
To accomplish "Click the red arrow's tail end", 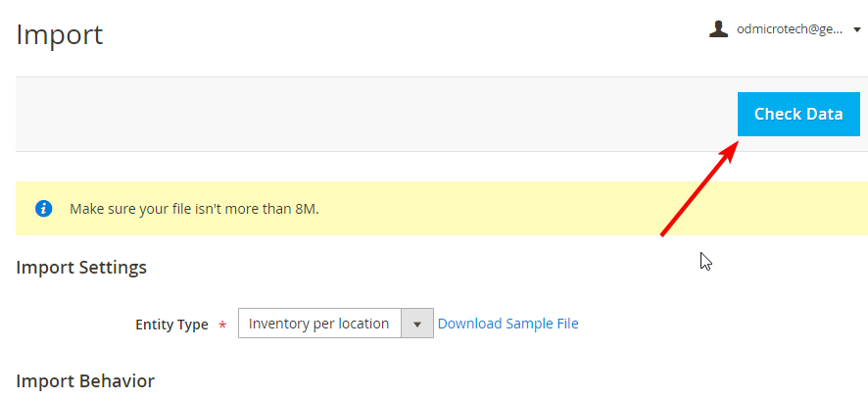I will click(663, 234).
